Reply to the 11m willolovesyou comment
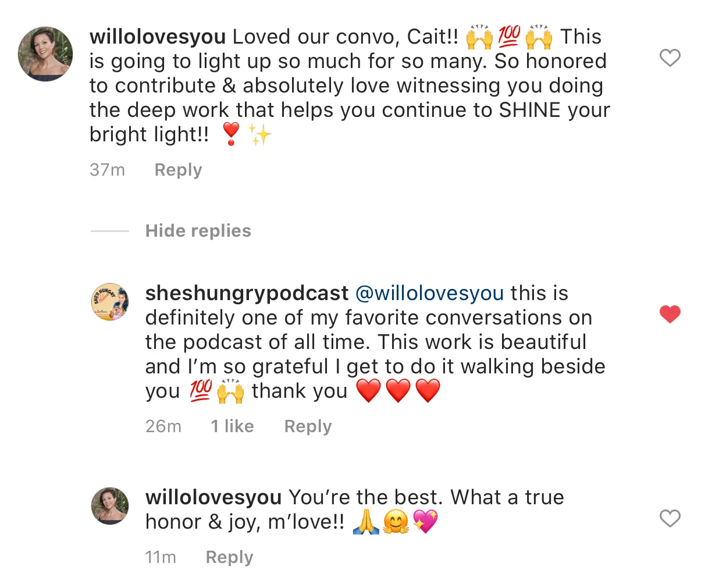The width and height of the screenshot is (719, 588). tap(229, 557)
